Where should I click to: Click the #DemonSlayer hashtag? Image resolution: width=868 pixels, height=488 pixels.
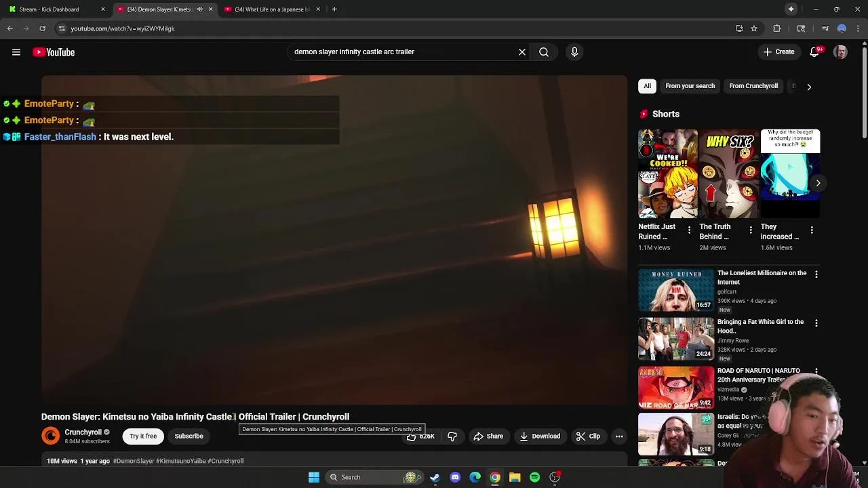(134, 461)
